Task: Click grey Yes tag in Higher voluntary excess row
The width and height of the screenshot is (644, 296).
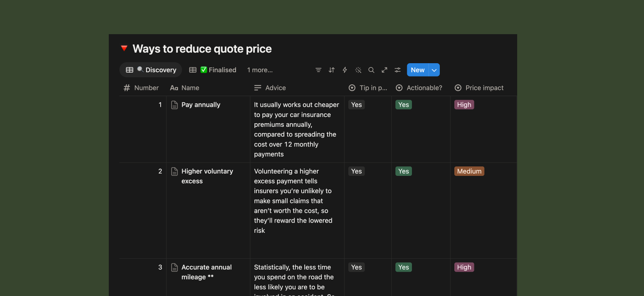Action: click(357, 172)
